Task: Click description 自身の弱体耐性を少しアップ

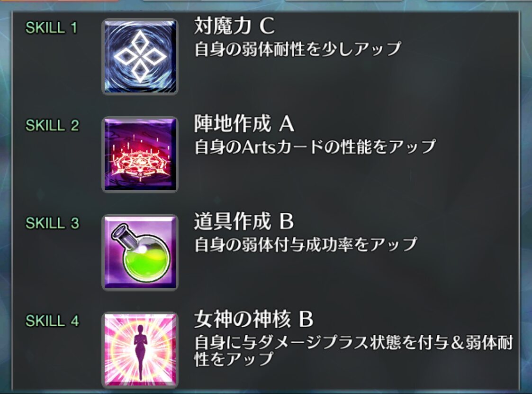Action: 298,49
